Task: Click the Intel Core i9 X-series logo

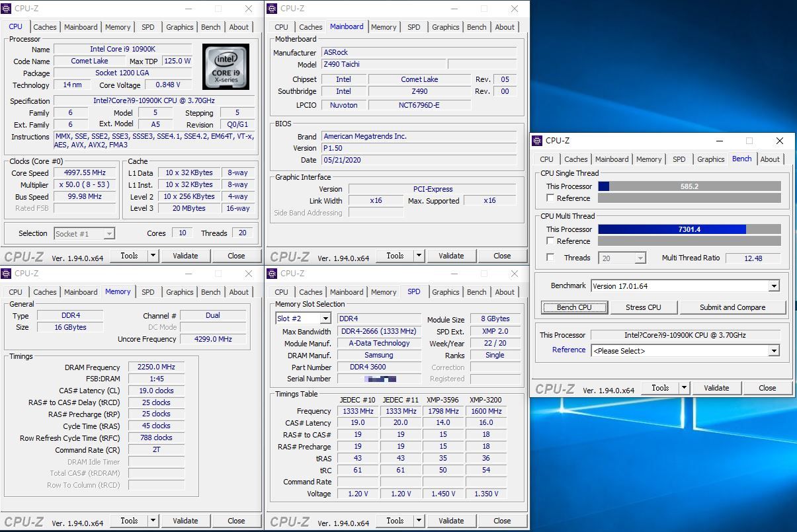Action: (226, 67)
